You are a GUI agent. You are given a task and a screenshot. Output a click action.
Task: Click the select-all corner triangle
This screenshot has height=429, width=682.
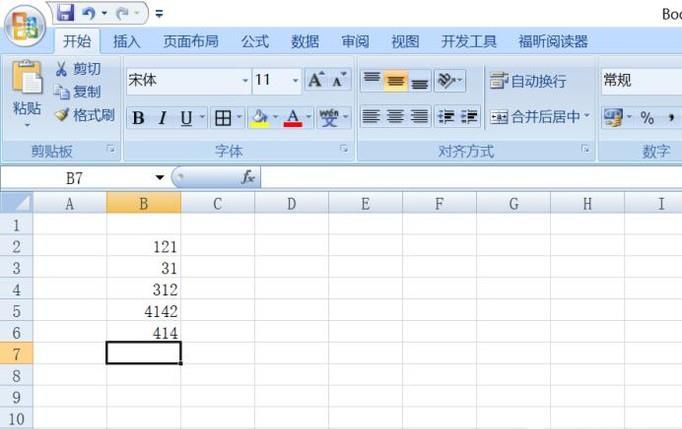click(x=16, y=203)
